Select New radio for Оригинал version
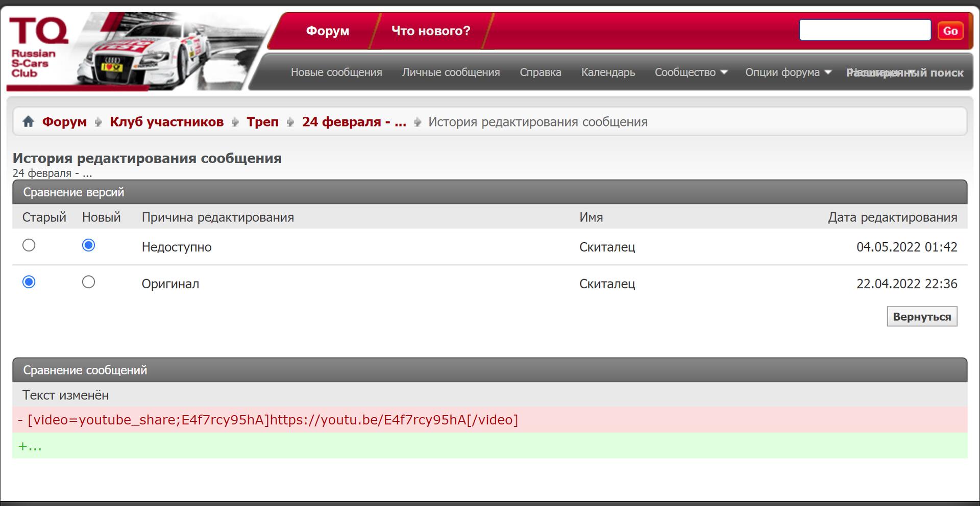The height and width of the screenshot is (506, 980). pos(88,282)
